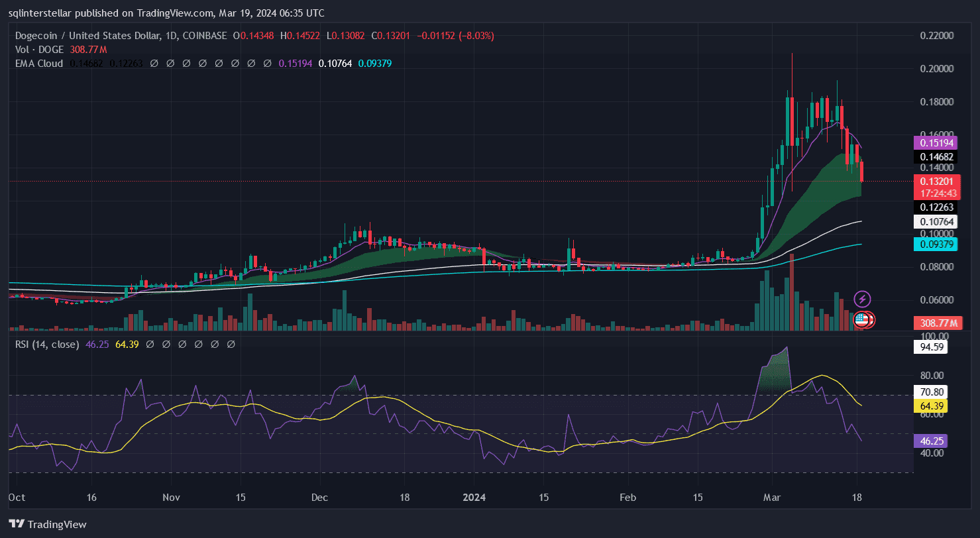Click the red 0.13201 current price label
Viewport: 980px width, 538px height.
[x=934, y=182]
